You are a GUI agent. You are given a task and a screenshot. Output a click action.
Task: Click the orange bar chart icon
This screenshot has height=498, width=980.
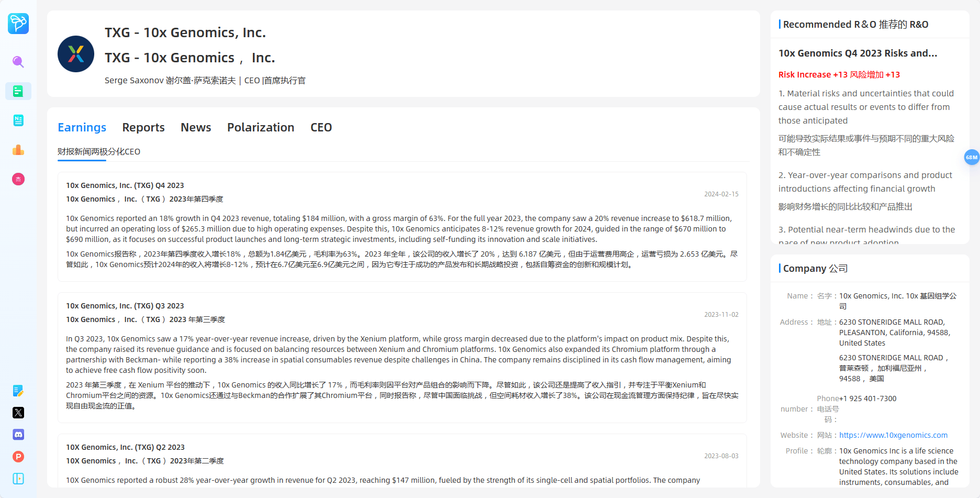(x=18, y=150)
